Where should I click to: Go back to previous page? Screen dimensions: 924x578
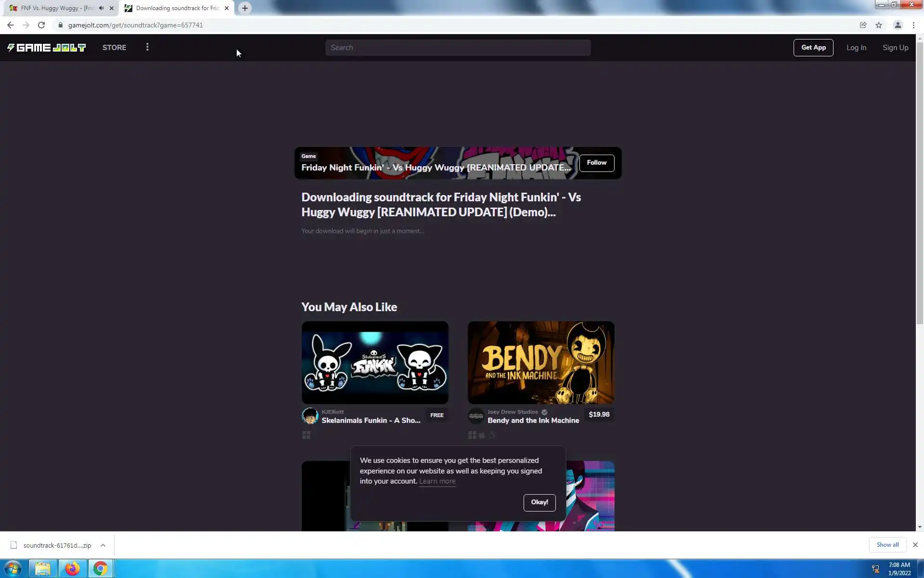coord(11,25)
